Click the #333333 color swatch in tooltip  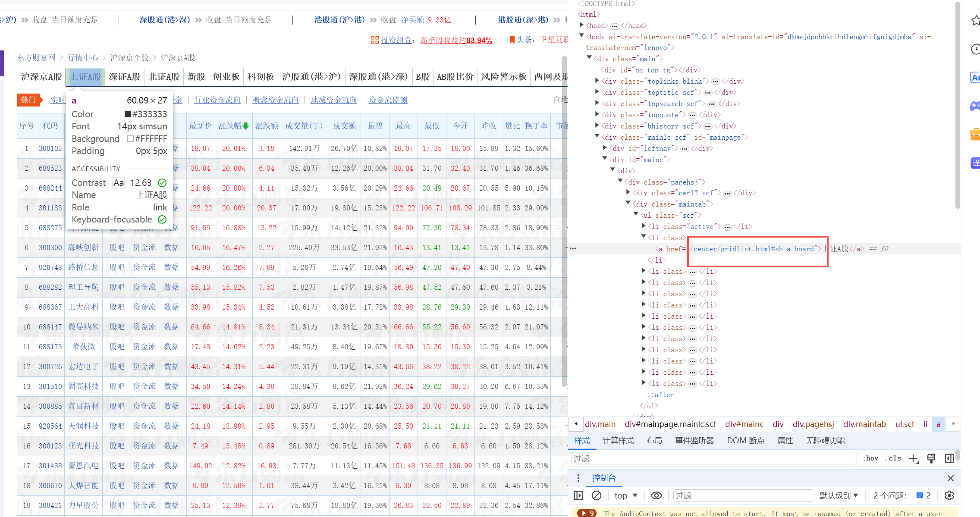[128, 114]
